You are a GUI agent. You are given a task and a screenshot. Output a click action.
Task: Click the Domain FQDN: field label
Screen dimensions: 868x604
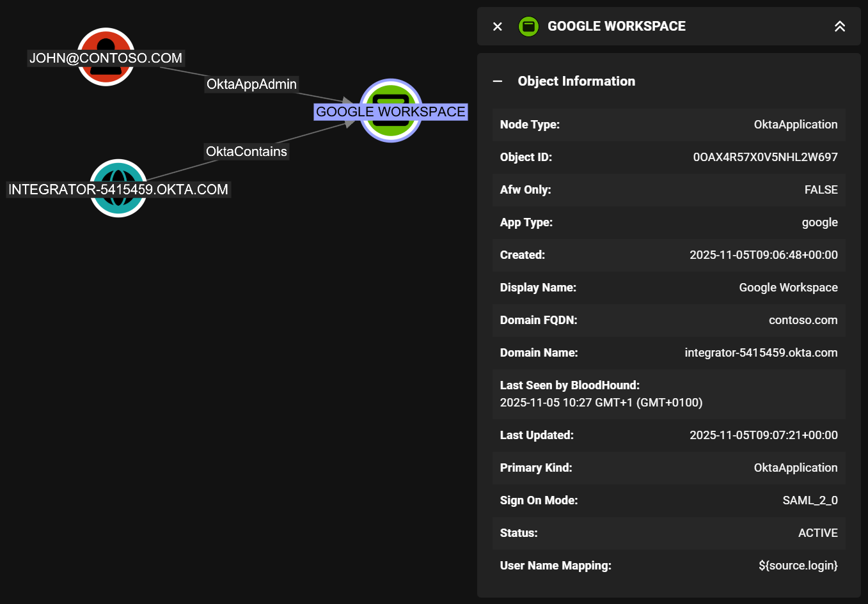coord(539,320)
